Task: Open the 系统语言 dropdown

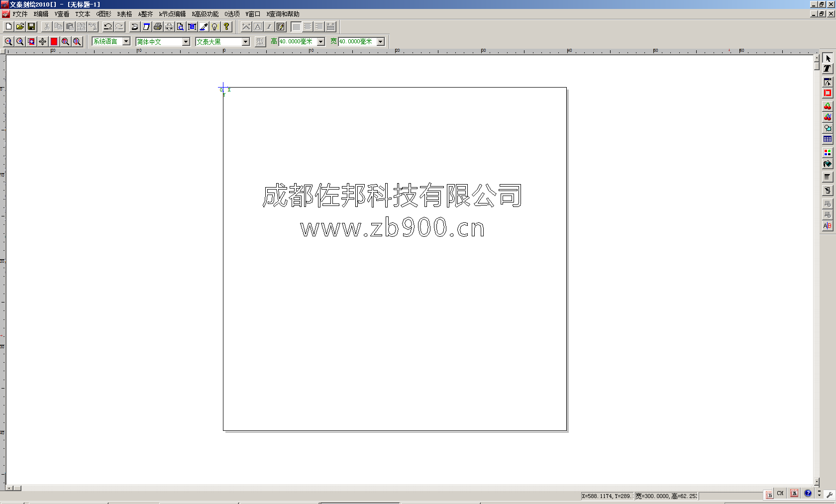Action: pyautogui.click(x=126, y=41)
